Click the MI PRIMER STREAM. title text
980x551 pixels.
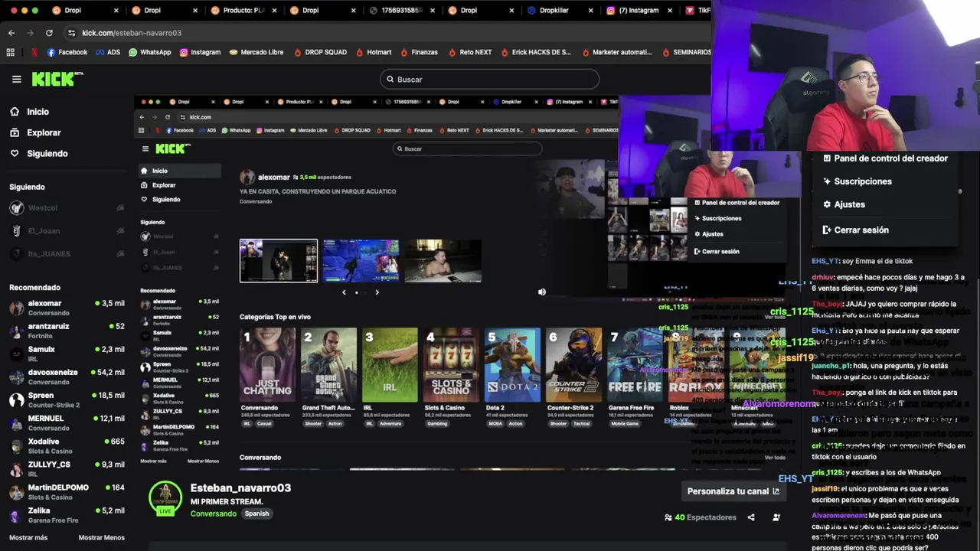227,501
